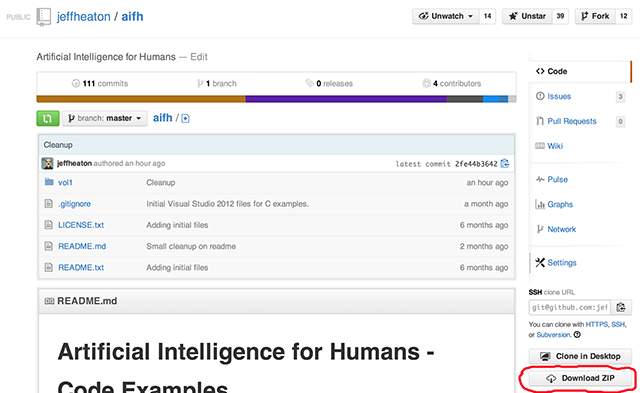Click the Settings tools icon in sidebar
Viewport: 640px width, 393px height.
[540, 262]
